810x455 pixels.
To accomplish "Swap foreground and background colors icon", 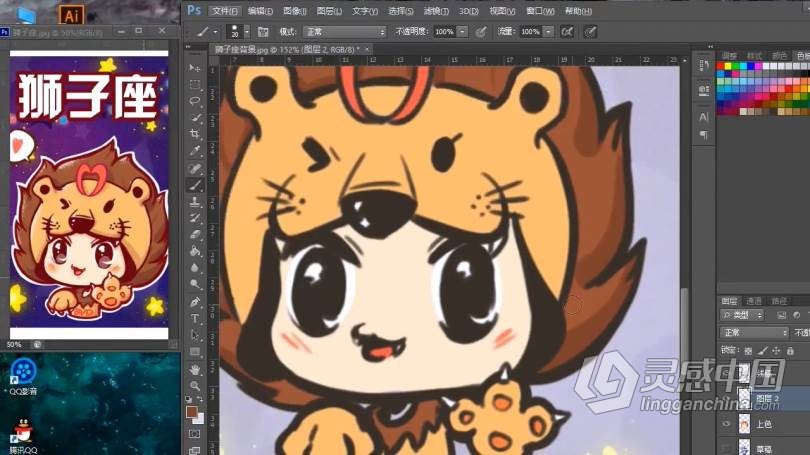I will 199,400.
